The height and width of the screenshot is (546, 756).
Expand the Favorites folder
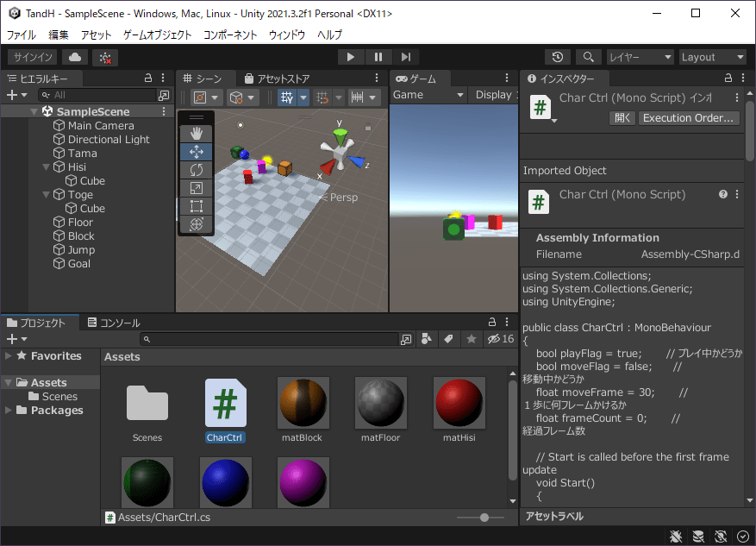pos(9,356)
